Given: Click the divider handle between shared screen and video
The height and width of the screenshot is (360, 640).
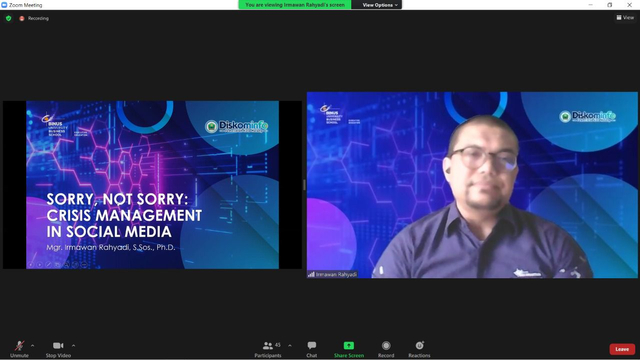Looking at the screenshot, I should [x=304, y=185].
